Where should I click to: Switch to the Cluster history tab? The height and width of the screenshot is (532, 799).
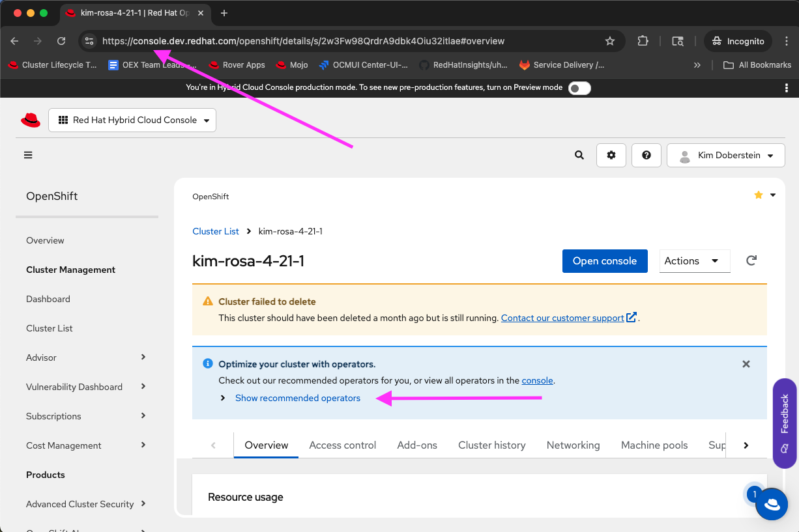point(492,445)
